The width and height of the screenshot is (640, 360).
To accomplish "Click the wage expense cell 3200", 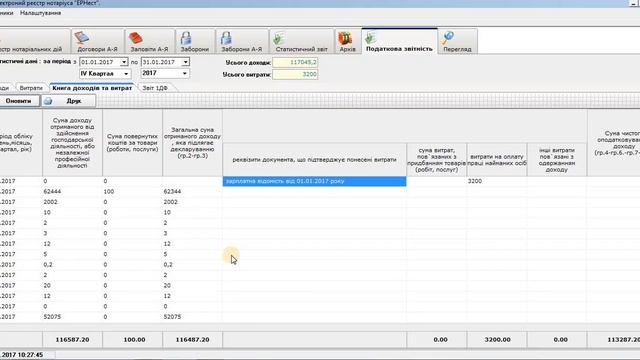I will click(x=497, y=181).
